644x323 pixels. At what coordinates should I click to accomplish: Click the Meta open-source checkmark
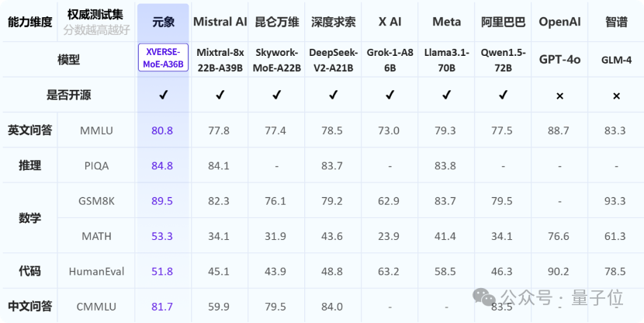pos(446,96)
